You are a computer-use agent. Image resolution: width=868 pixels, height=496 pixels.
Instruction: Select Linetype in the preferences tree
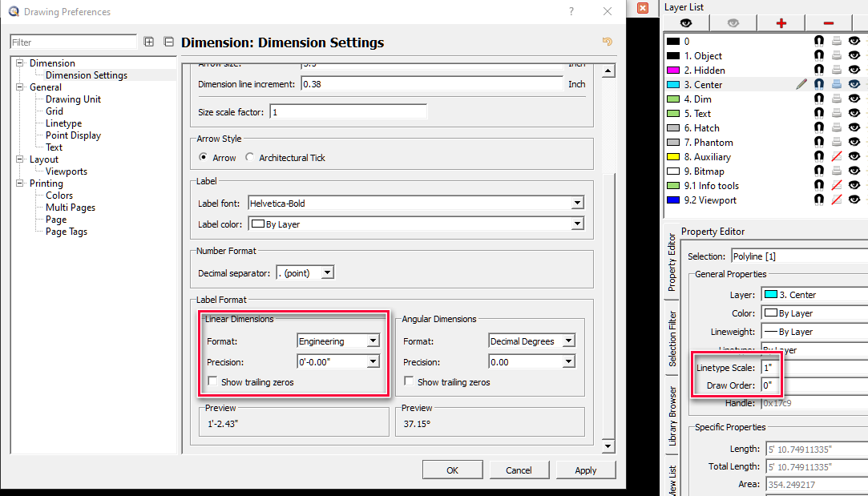tap(63, 123)
